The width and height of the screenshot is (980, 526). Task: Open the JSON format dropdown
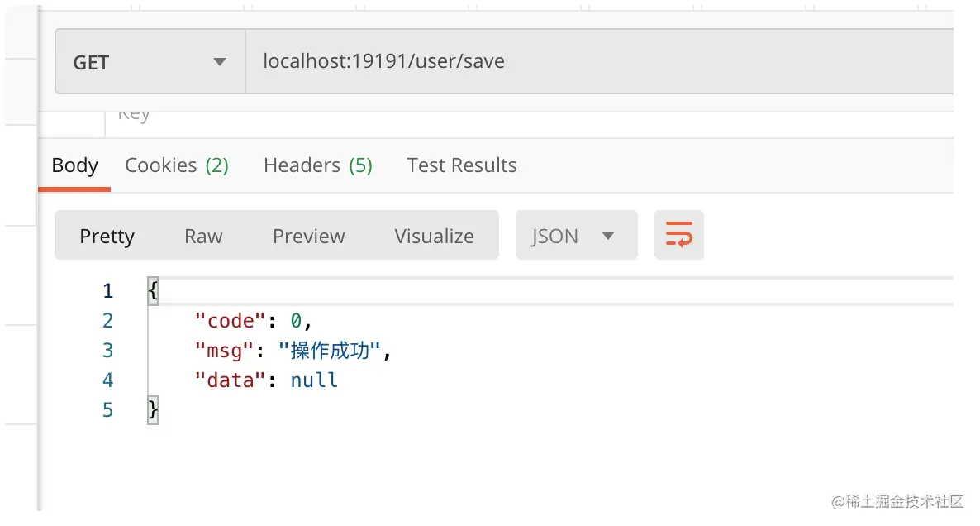576,235
